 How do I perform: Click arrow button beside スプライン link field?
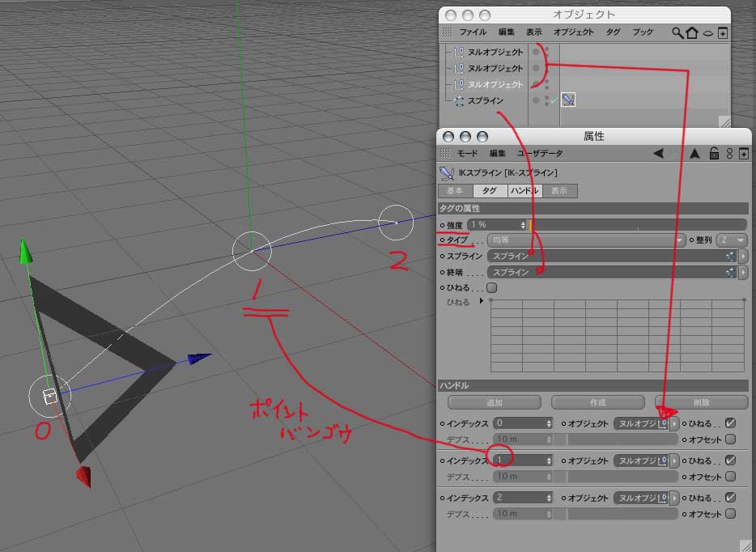coord(743,257)
